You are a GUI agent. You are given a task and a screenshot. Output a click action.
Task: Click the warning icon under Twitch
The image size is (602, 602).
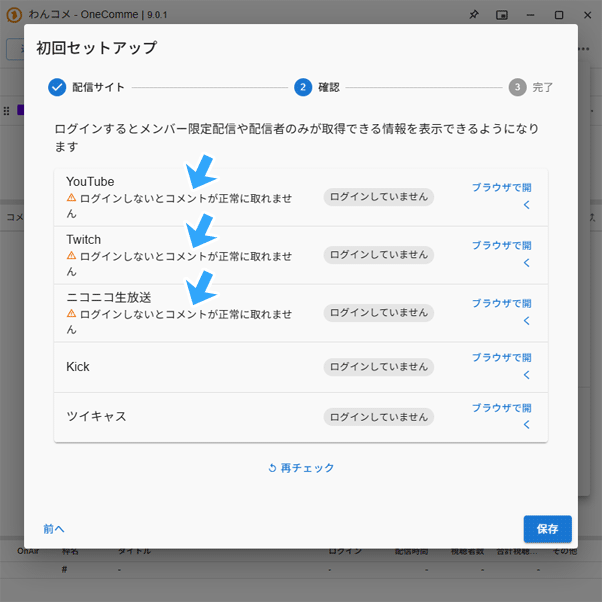(x=71, y=255)
